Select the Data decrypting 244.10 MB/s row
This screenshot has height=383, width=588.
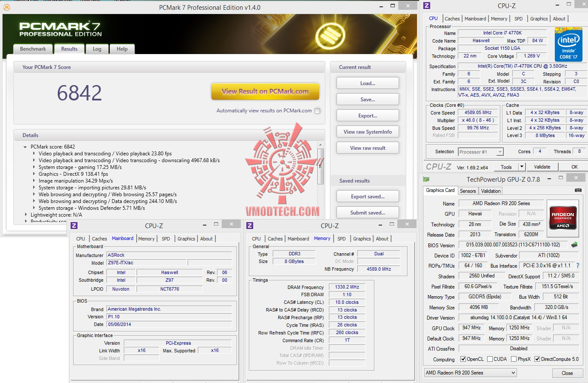tap(108, 201)
